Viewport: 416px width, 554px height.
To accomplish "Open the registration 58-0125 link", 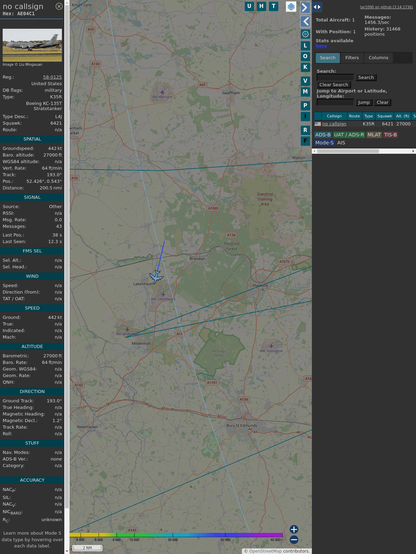I will pos(52,77).
